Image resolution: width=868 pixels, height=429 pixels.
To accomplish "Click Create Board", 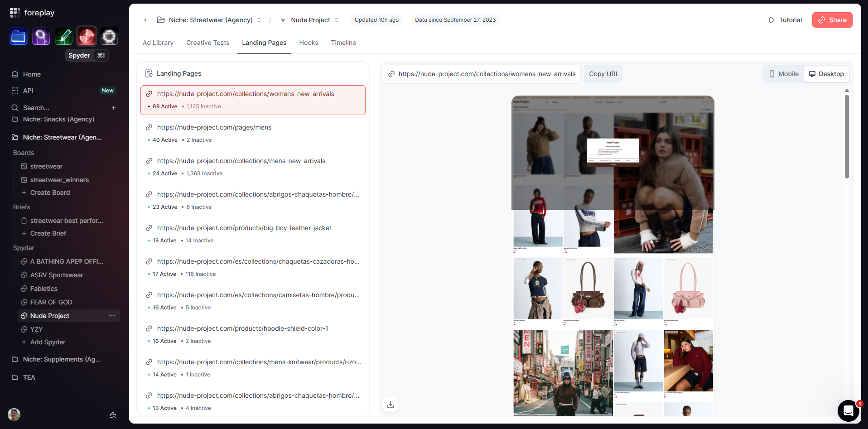I will click(x=50, y=193).
